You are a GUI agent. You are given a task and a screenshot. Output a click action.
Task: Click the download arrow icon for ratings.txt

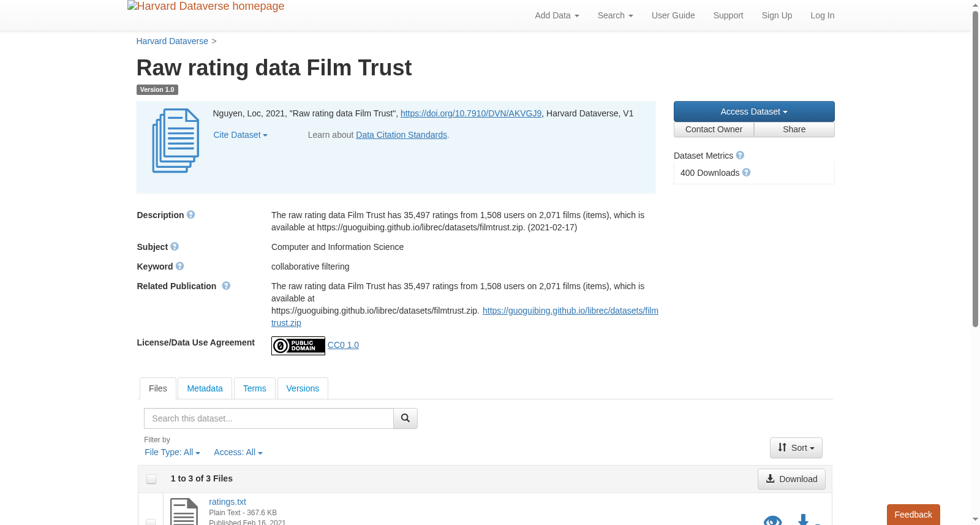coord(803,519)
